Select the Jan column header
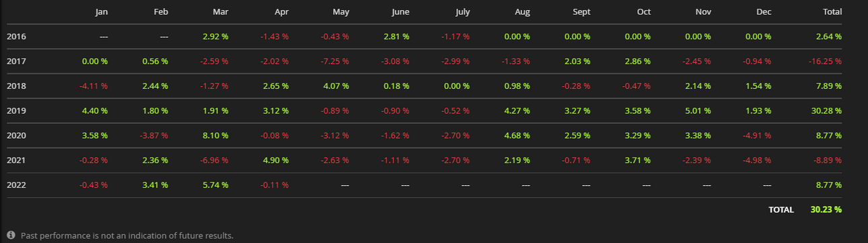868x243 pixels. pos(102,12)
